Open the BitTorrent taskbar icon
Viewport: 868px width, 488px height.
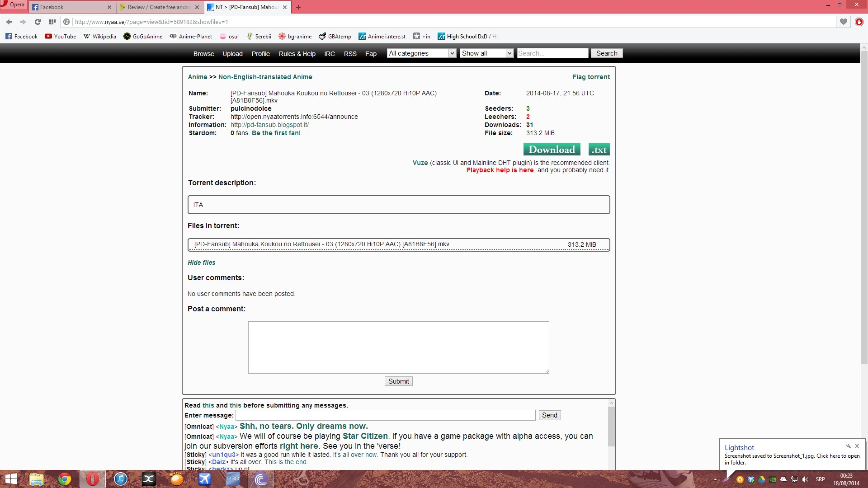261,479
